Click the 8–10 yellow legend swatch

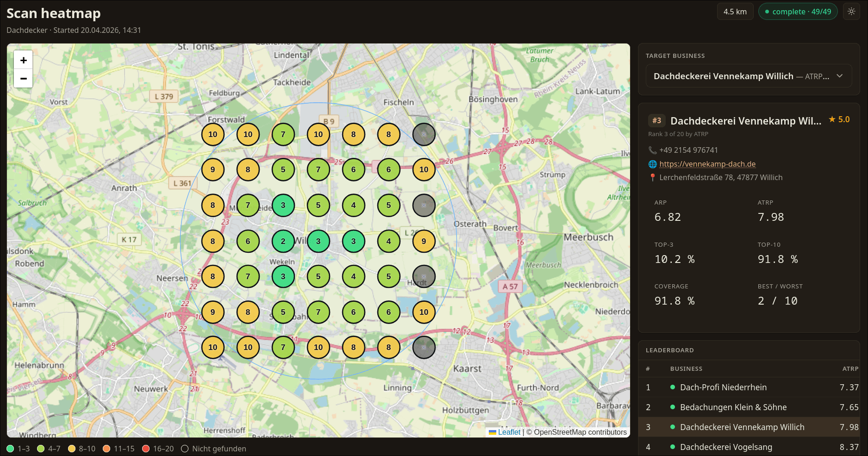(71, 449)
